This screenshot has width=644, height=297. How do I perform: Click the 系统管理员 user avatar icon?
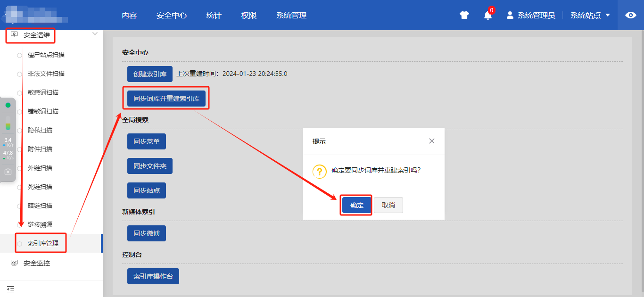pos(510,15)
